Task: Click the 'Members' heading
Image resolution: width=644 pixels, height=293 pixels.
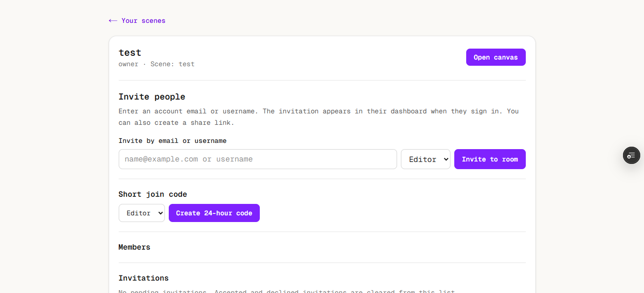Action: click(134, 247)
